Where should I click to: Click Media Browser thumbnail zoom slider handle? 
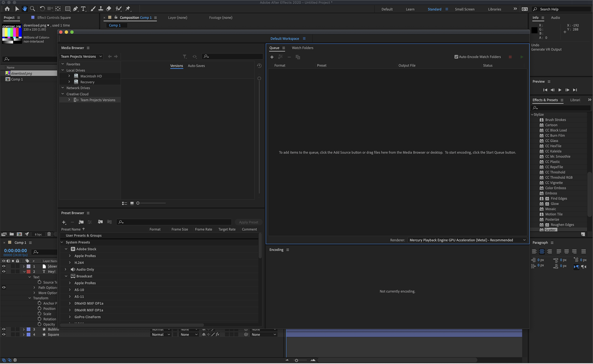pyautogui.click(x=138, y=203)
